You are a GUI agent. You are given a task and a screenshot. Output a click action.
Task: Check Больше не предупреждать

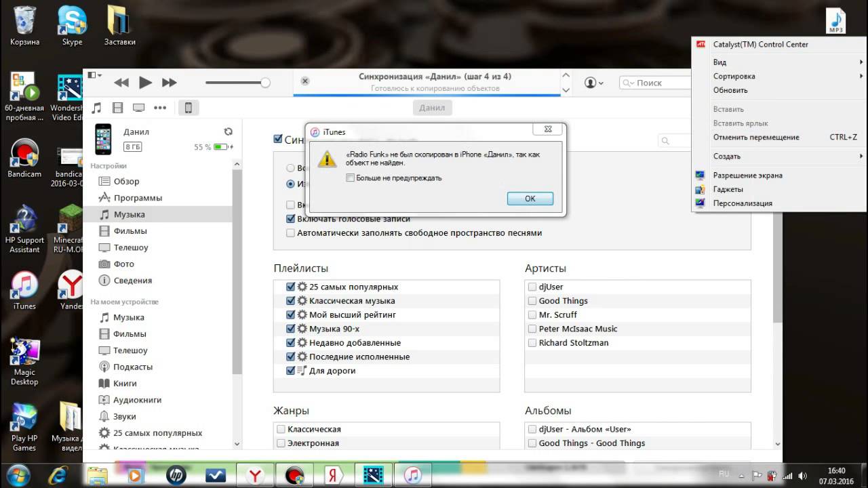[350, 178]
